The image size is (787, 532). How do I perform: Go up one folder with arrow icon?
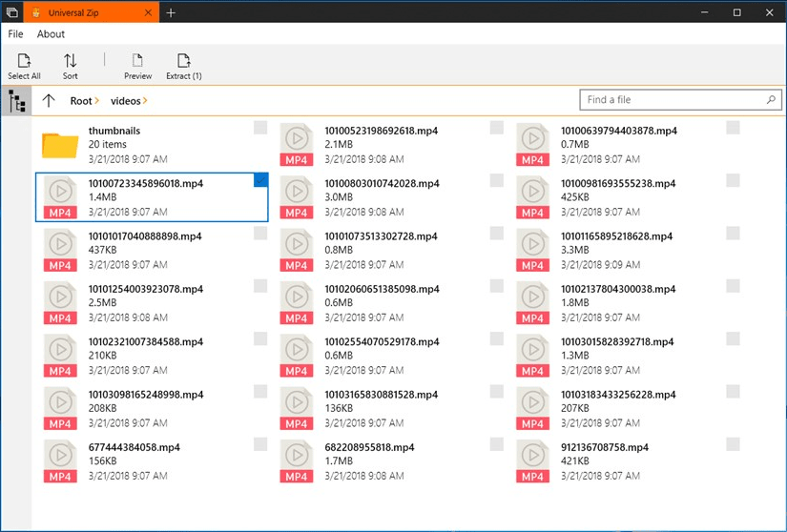(49, 101)
